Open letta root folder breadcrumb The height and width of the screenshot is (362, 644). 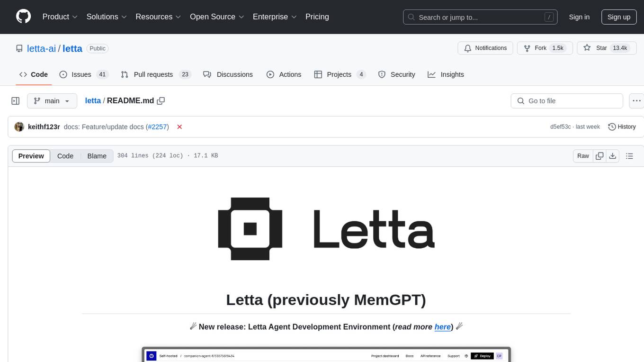click(93, 100)
